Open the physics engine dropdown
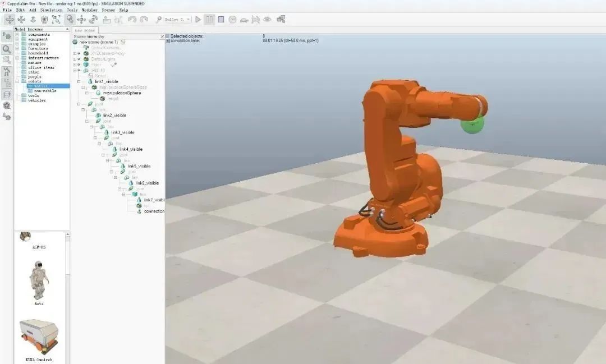Viewport: 606px width, 364px height. point(177,19)
